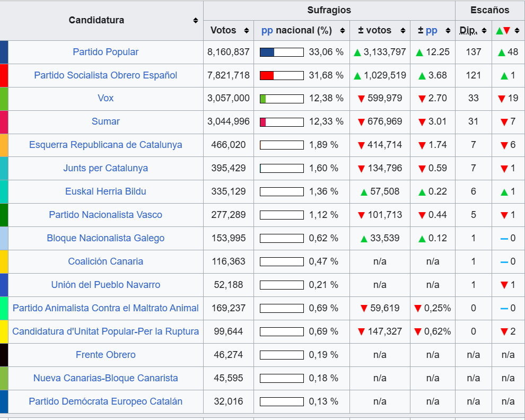Image resolution: width=525 pixels, height=420 pixels.
Task: Sort by seat change triangles column
Action: [517, 31]
